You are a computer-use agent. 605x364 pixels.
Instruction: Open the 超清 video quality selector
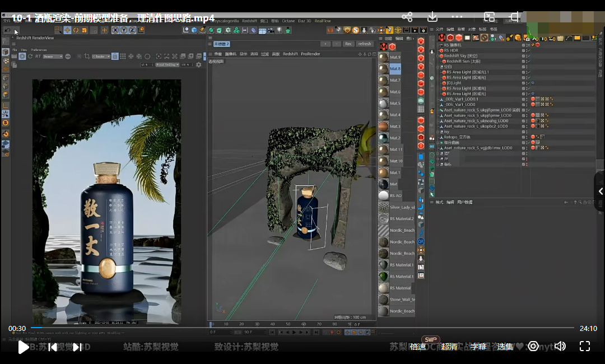pos(449,347)
